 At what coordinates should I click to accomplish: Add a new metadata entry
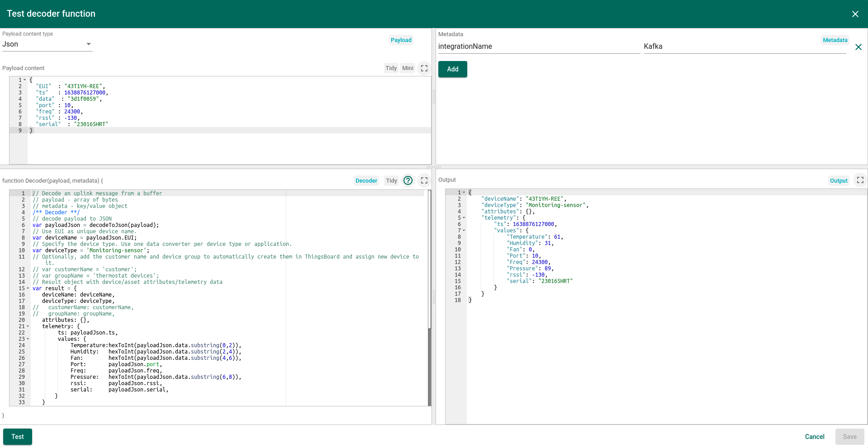pyautogui.click(x=452, y=69)
